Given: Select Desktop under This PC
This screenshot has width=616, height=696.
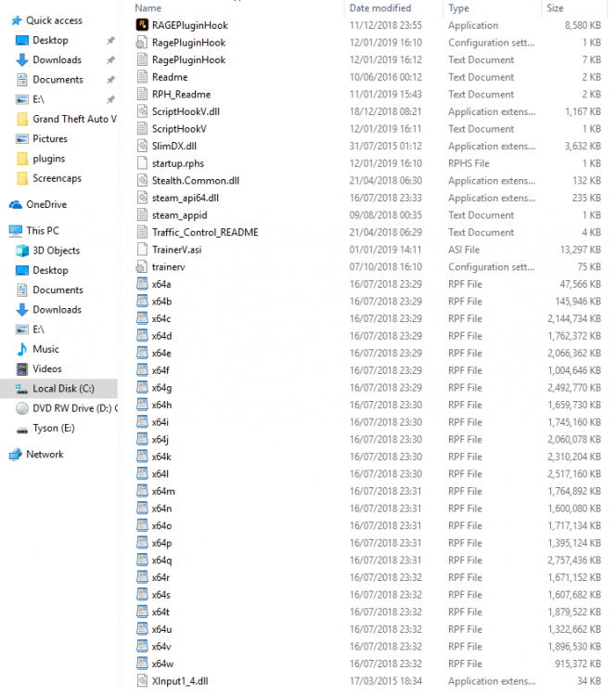Looking at the screenshot, I should pyautogui.click(x=51, y=270).
